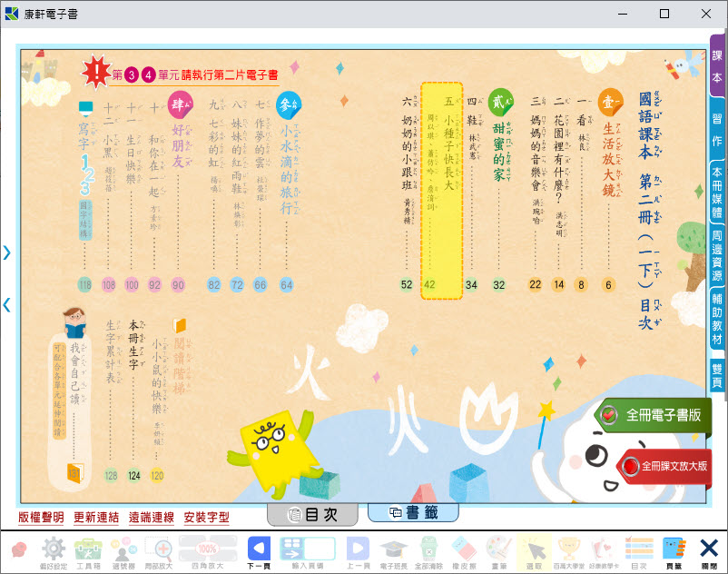The height and width of the screenshot is (574, 728).
Task: Open the 頁籤 notebook icon
Action: (674, 552)
